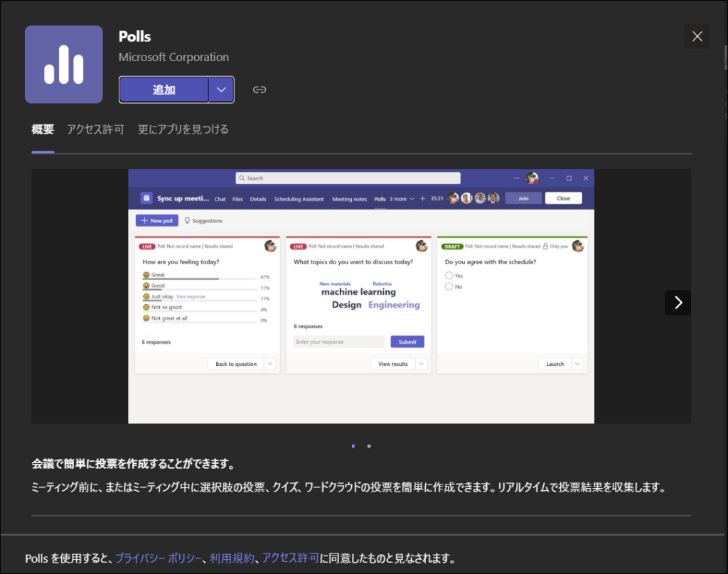Click the meeting calendar icon in preview
This screenshot has width=728, height=574.
146,198
